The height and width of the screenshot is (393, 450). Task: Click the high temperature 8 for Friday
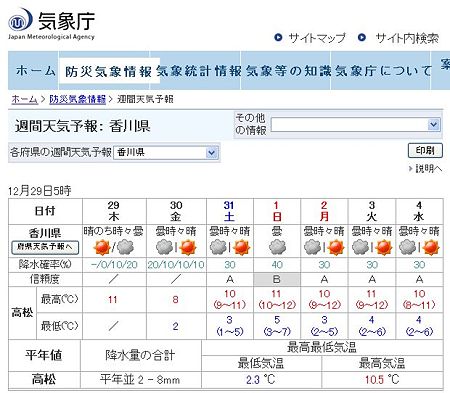click(x=176, y=299)
